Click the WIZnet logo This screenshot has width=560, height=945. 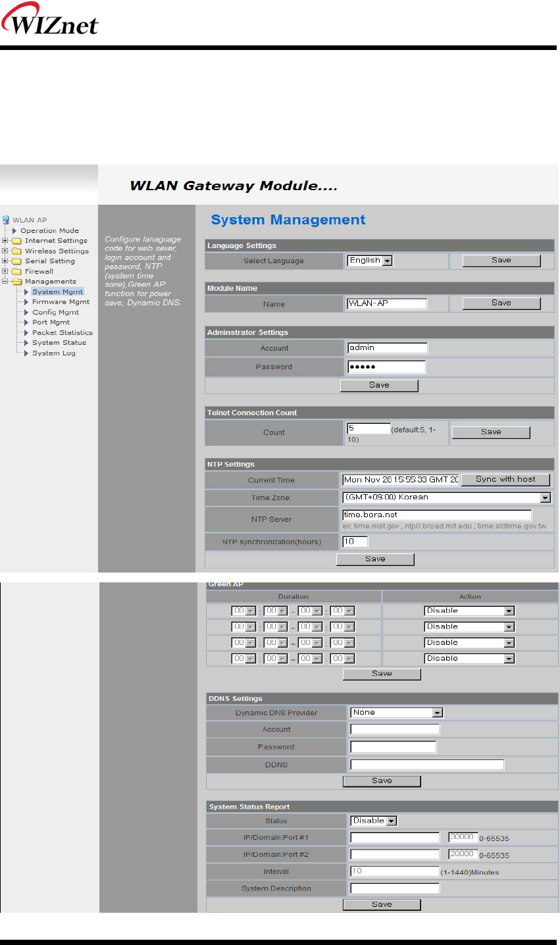[x=50, y=19]
